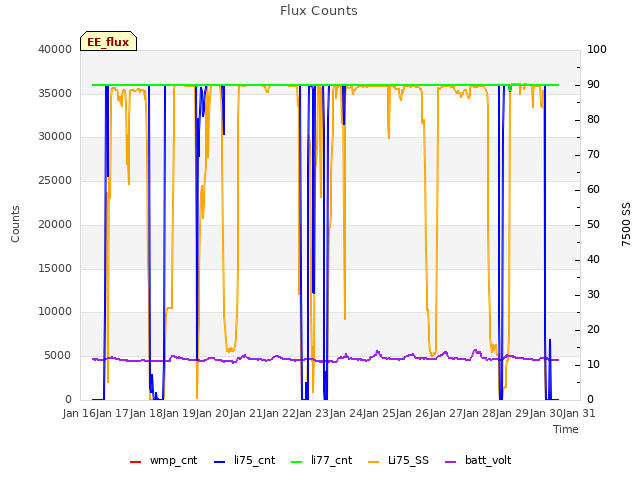
Task: Click the Time x-axis label
Action: tap(566, 429)
